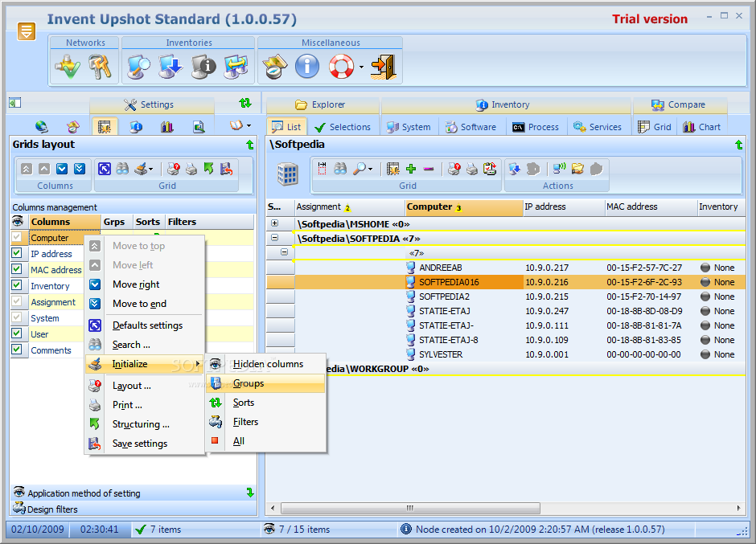756x544 pixels.
Task: Click the hammer tools Networks icon
Action: point(100,67)
